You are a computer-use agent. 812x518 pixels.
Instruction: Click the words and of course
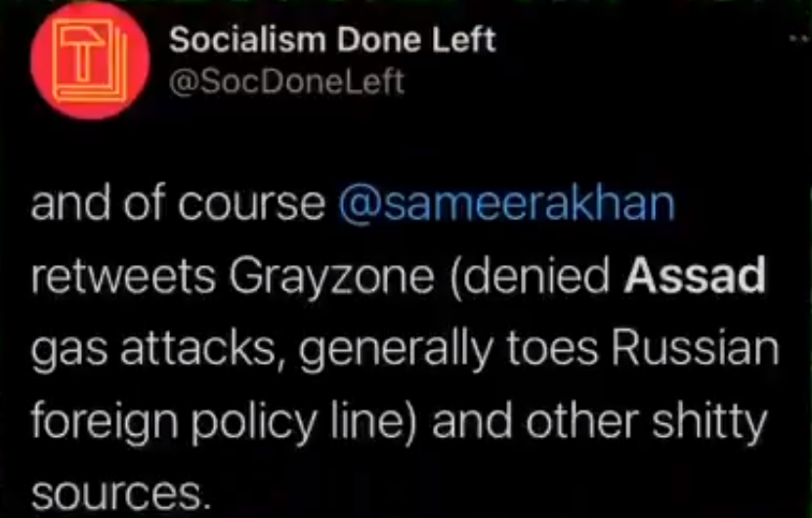tap(178, 204)
